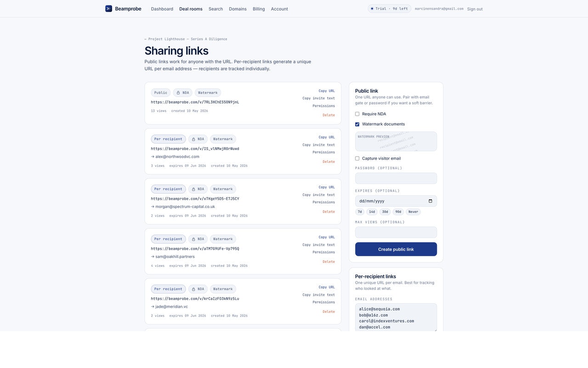Delete the morgan@spectrum-capital.co.uk link
Viewport: 588px width, 368px height.
(328, 212)
